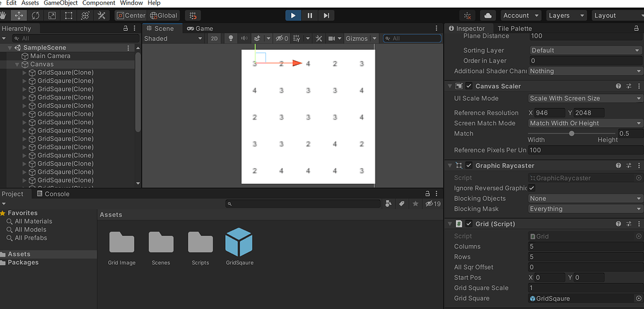Open the Blocking Objects dropdown

[x=586, y=198]
